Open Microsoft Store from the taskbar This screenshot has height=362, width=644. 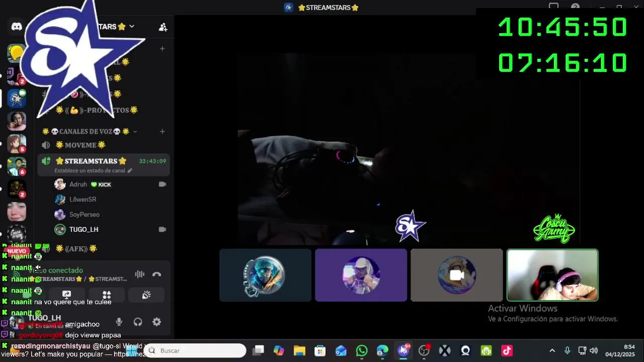[320, 350]
